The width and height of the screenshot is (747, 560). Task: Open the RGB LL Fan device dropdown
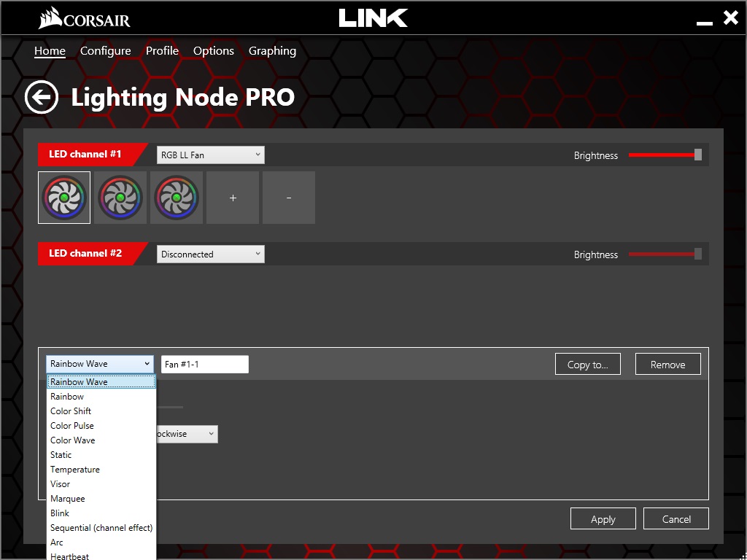211,155
